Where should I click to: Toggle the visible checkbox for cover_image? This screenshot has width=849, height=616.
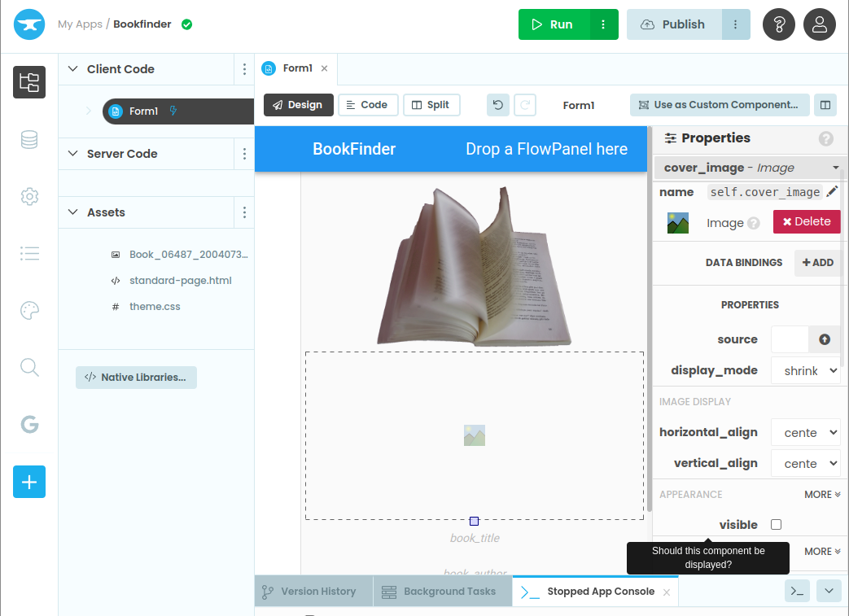pyautogui.click(x=776, y=524)
